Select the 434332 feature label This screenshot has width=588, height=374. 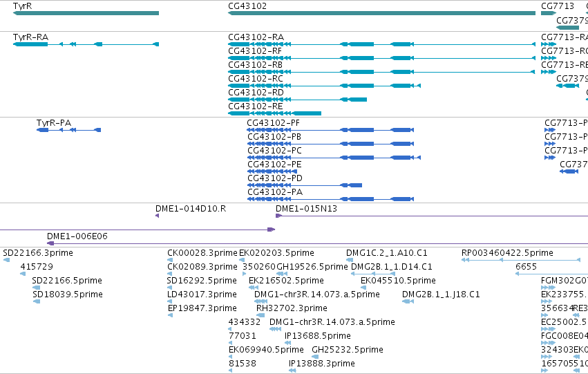[x=245, y=322]
